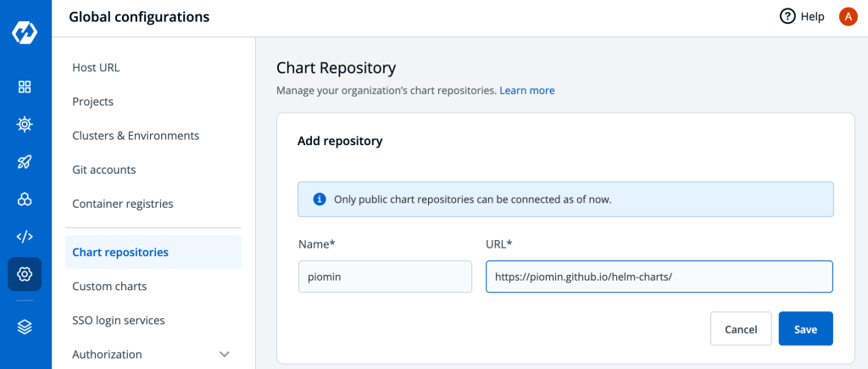Click the helm wheel sidebar icon

coord(25,125)
